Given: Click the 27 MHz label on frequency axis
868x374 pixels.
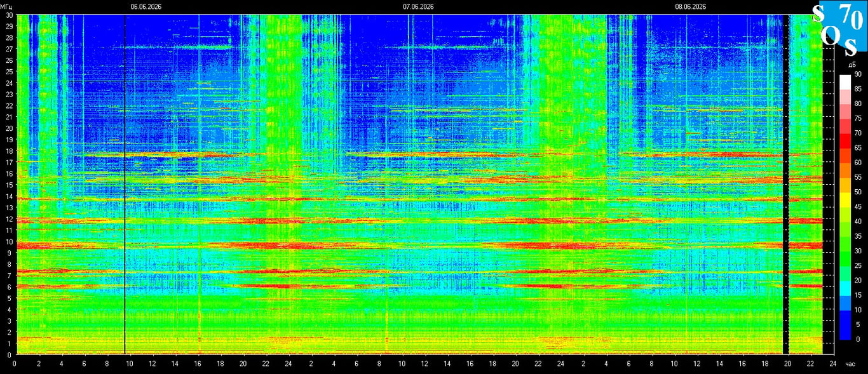Looking at the screenshot, I should (9, 49).
